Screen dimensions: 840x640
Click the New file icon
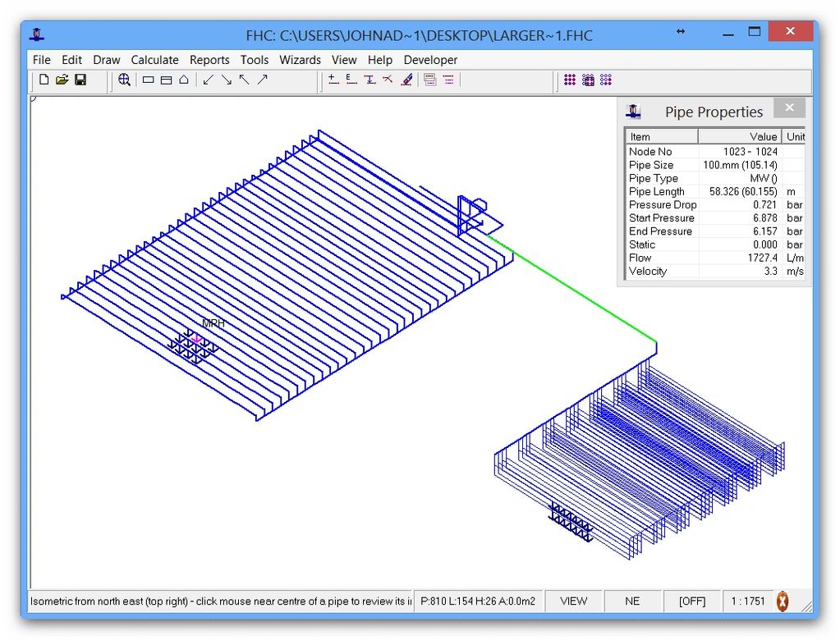[44, 80]
